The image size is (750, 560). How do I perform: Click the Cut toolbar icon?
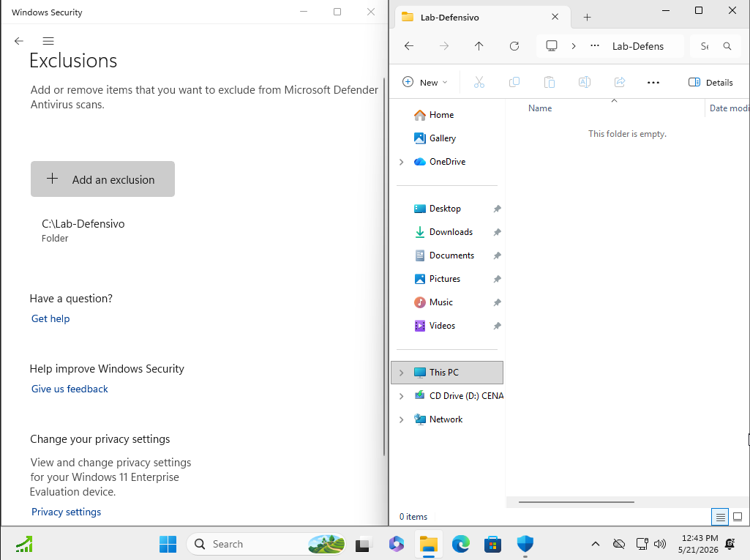pos(479,82)
